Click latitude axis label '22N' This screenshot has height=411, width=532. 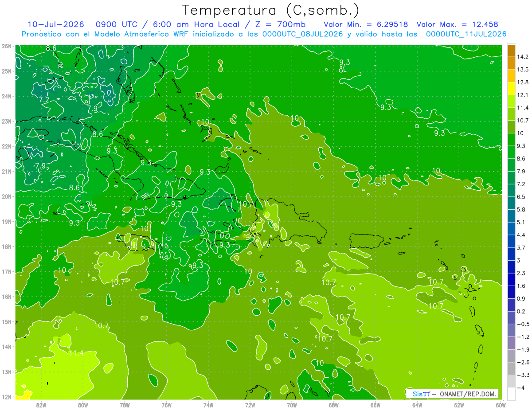6,146
